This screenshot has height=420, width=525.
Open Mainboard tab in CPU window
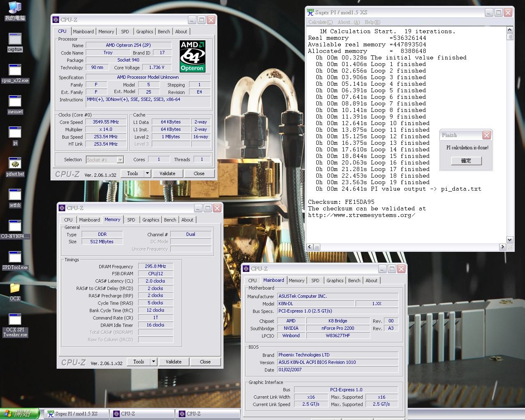pyautogui.click(x=83, y=32)
